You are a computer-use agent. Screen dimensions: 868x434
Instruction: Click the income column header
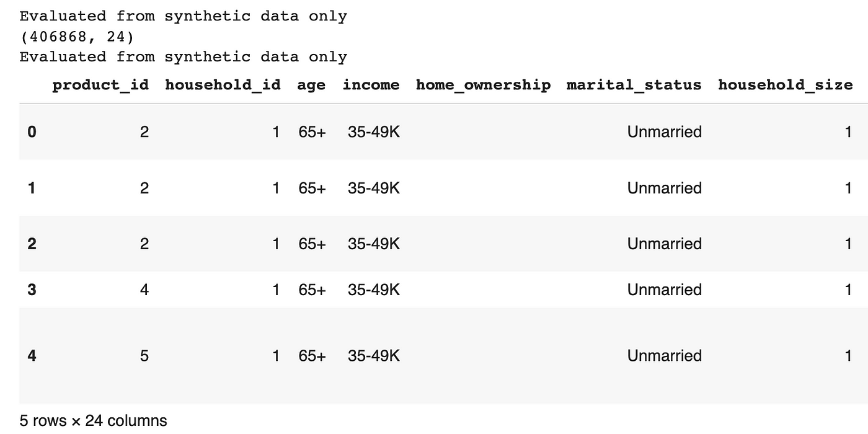coord(371,85)
